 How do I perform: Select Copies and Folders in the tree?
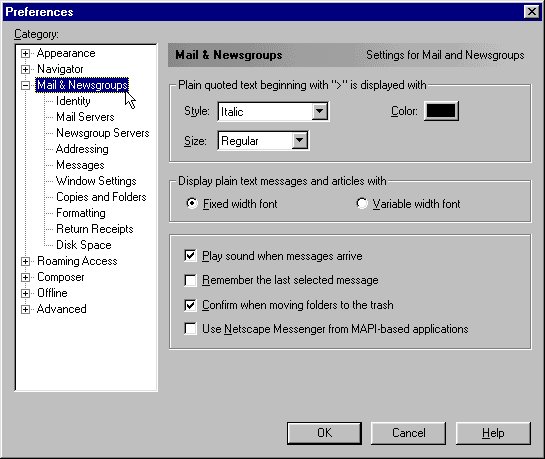point(101,197)
